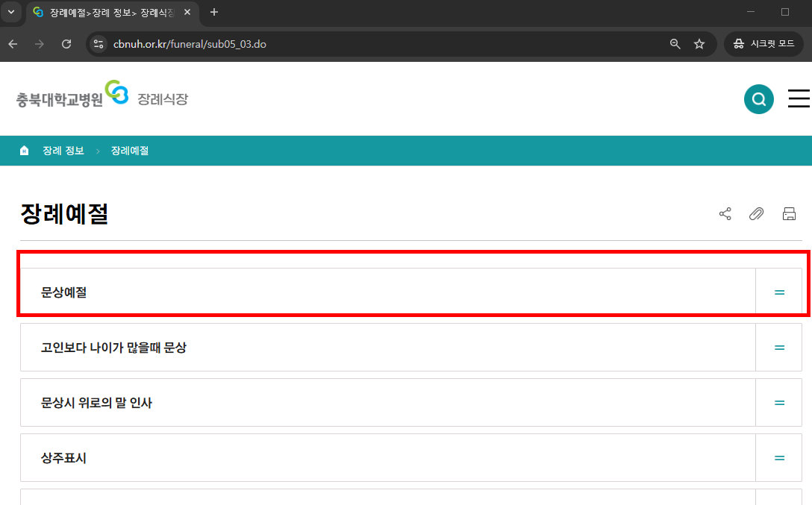The width and height of the screenshot is (812, 505).
Task: Select the 장례 정보 breadcrumb menu item
Action: point(64,150)
